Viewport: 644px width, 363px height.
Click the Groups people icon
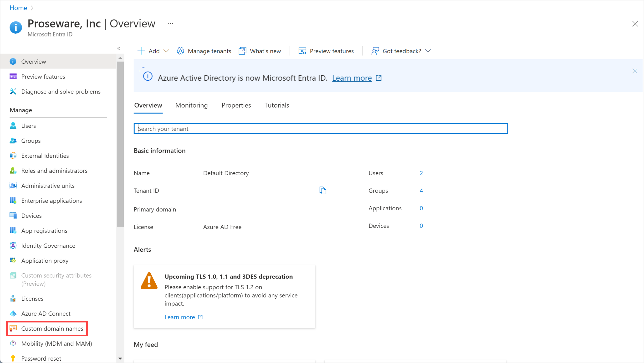(13, 140)
